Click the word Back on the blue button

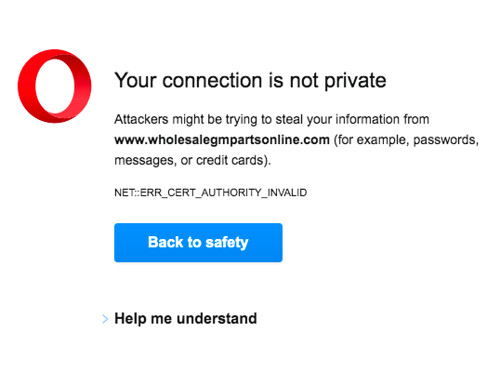tap(165, 242)
